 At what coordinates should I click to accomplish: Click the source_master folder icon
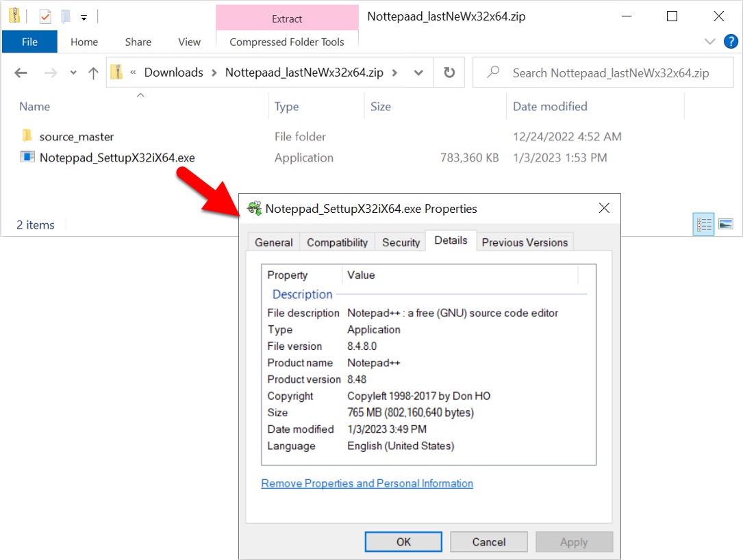click(x=27, y=136)
